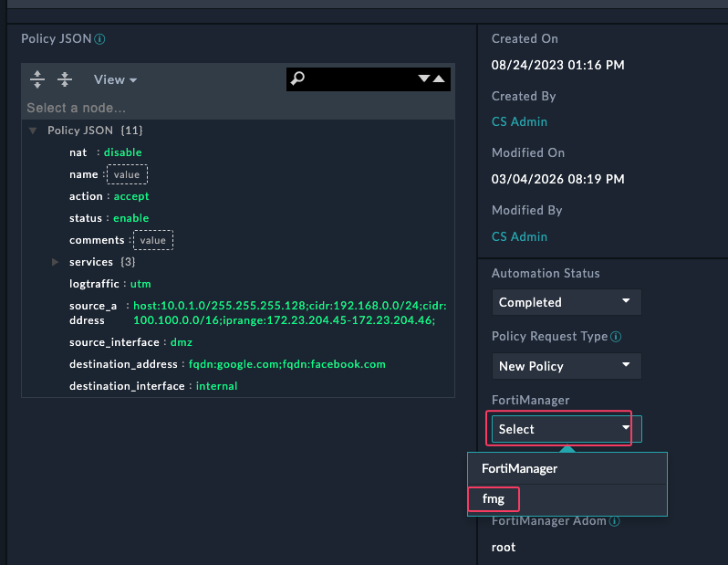Click the Policy Request Type info icon
This screenshot has height=565, width=728.
click(x=617, y=337)
